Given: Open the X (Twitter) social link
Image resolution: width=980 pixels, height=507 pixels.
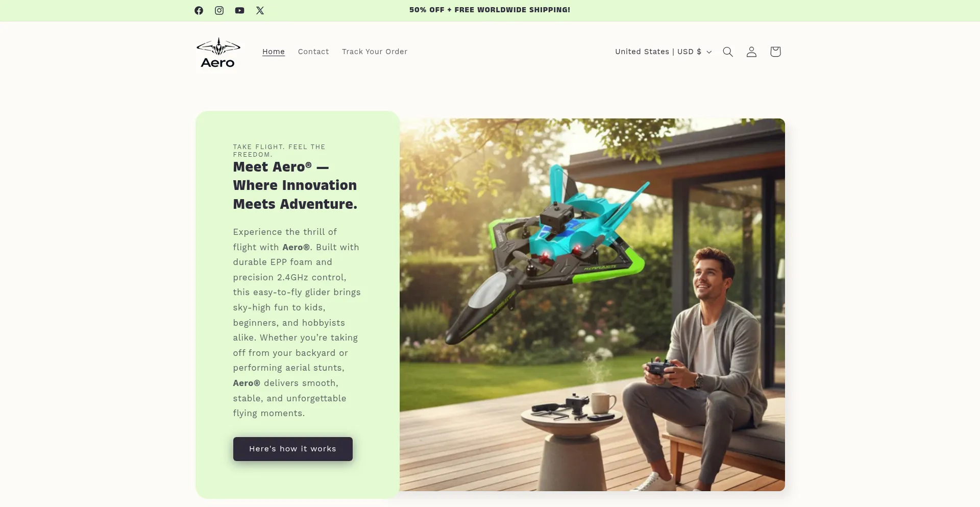Looking at the screenshot, I should coord(260,10).
